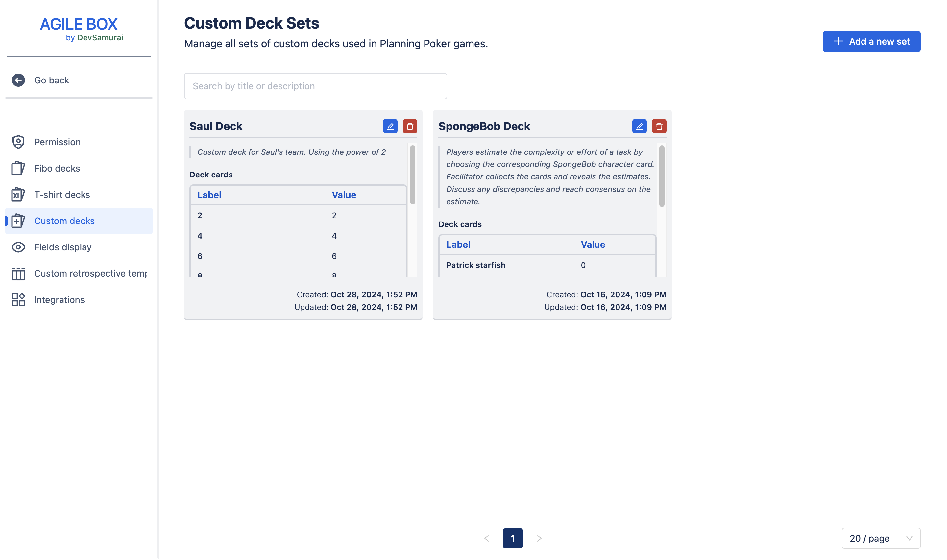Viewport: 947px width, 560px height.
Task: Delete the SpongeBob Deck using the trash icon
Action: [x=659, y=127]
